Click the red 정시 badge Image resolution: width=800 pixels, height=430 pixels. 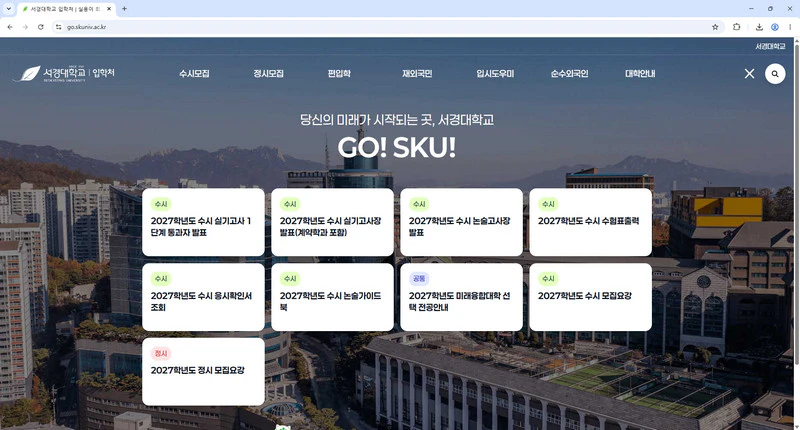coord(161,353)
